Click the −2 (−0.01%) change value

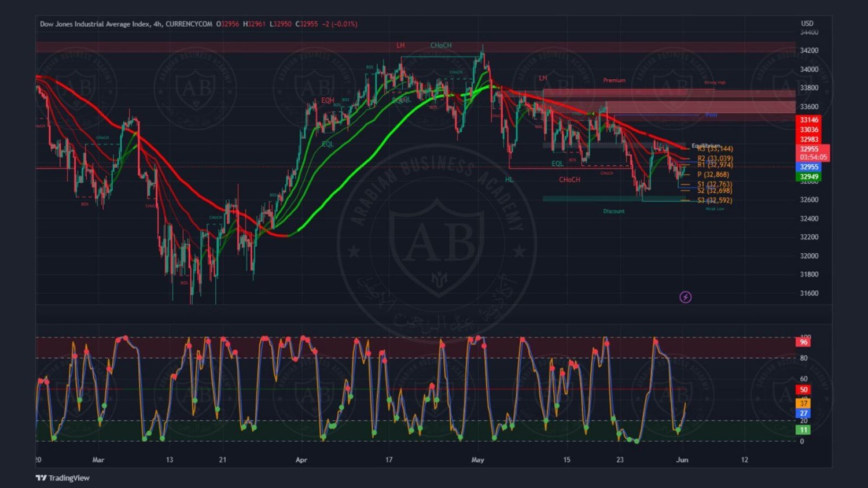(x=340, y=24)
